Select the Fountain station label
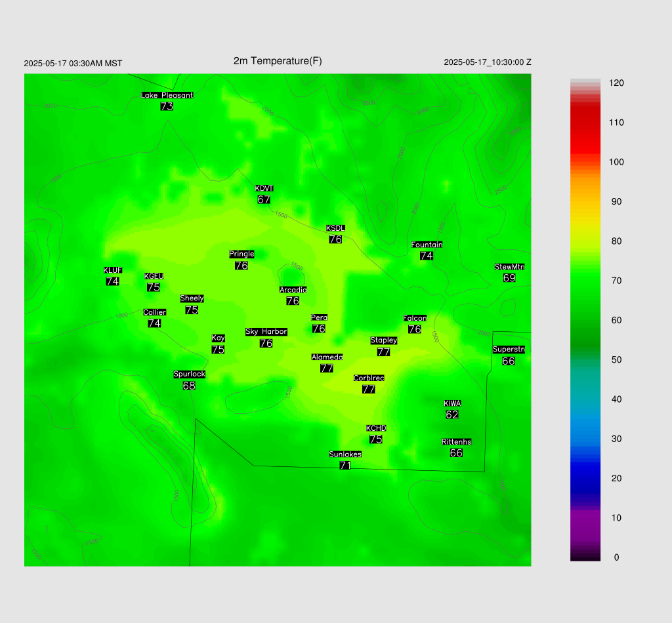The image size is (672, 623). tap(427, 245)
